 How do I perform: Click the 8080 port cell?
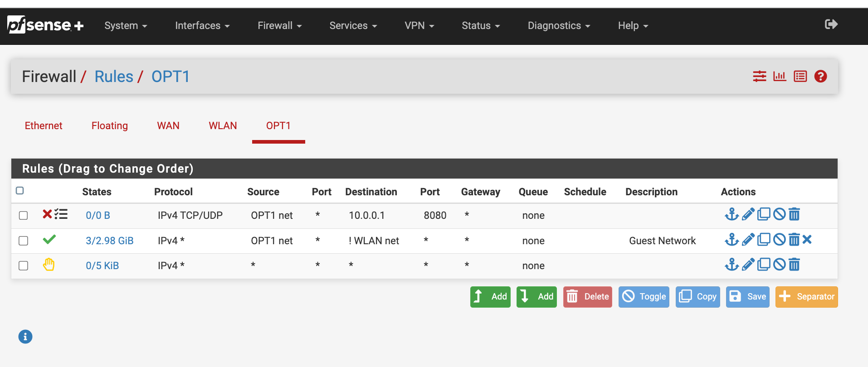coord(435,216)
